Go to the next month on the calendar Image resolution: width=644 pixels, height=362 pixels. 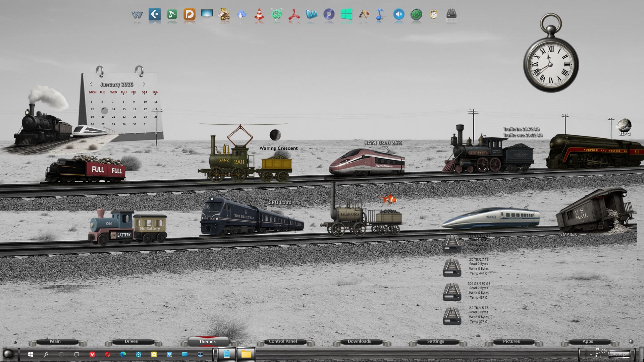[x=144, y=84]
